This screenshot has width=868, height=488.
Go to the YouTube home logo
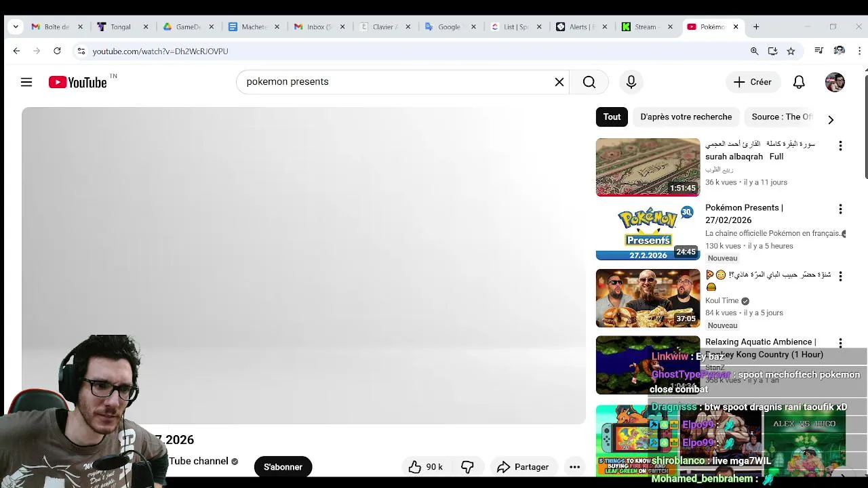[77, 82]
